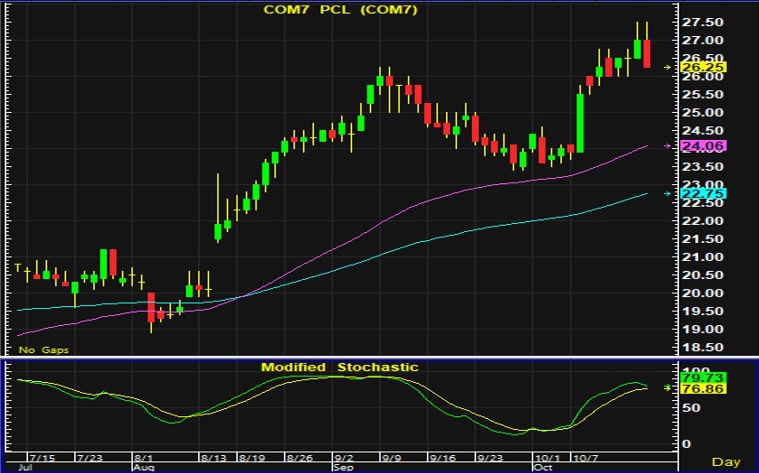Screen dimensions: 759x473
Task: Click the 10/7 date on time axis
Action: (x=580, y=456)
